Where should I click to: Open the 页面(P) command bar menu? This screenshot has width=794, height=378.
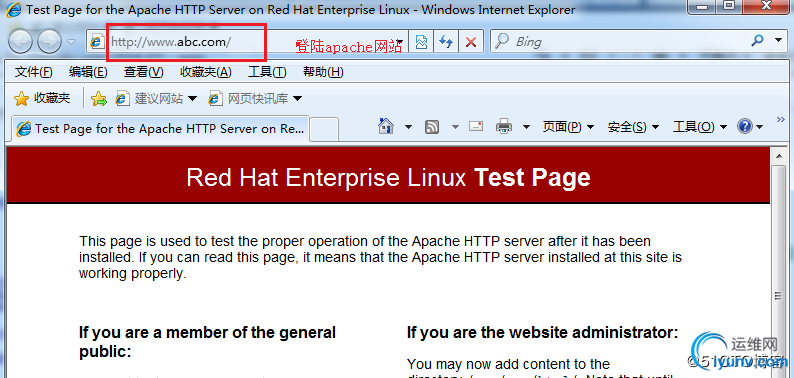568,127
